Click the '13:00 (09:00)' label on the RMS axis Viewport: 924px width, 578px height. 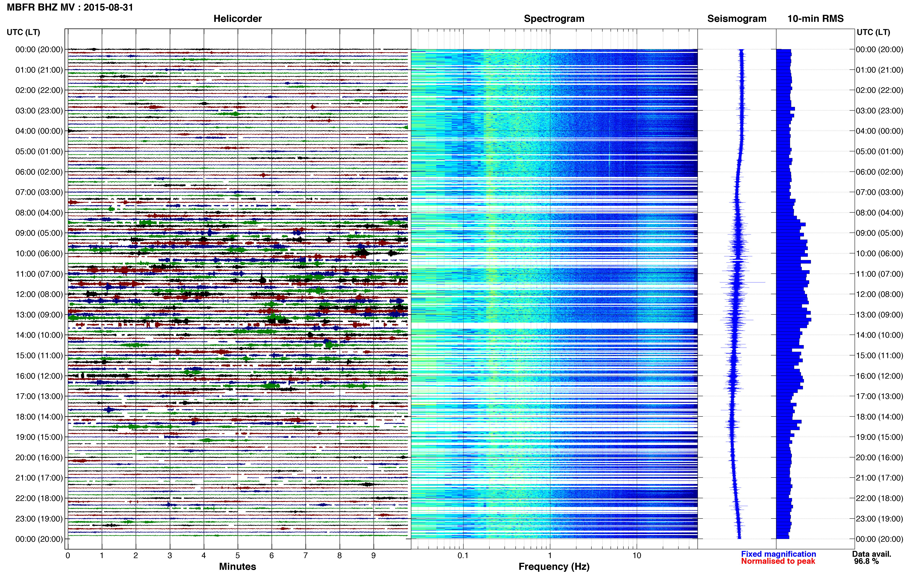pyautogui.click(x=879, y=315)
